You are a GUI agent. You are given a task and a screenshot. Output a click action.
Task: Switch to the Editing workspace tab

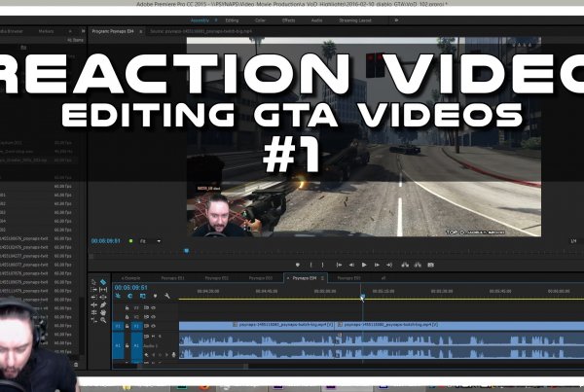(x=232, y=18)
